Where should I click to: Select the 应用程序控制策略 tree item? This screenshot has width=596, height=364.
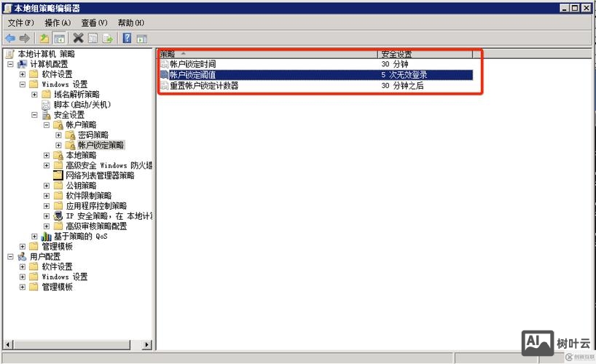tap(96, 206)
